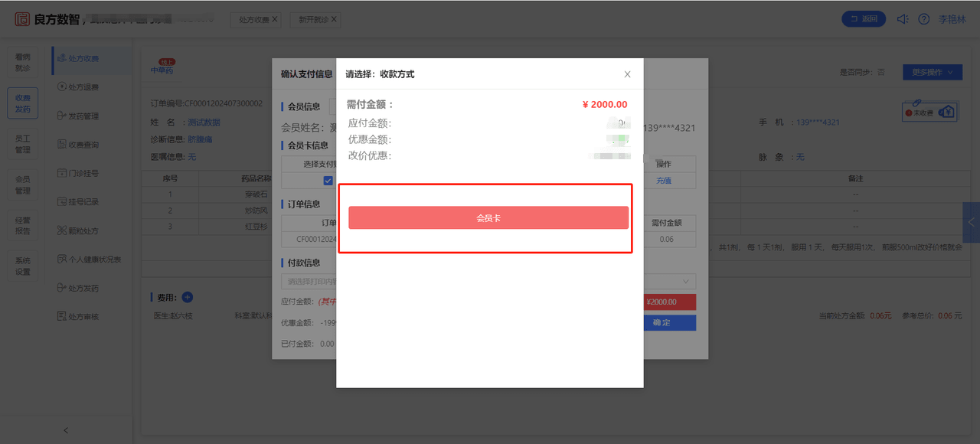Click the 返回 button in header
The image size is (980, 444).
coord(864,19)
